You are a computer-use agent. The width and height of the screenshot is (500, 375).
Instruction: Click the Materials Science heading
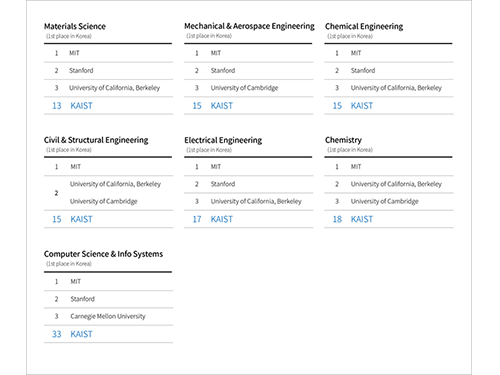click(x=75, y=26)
